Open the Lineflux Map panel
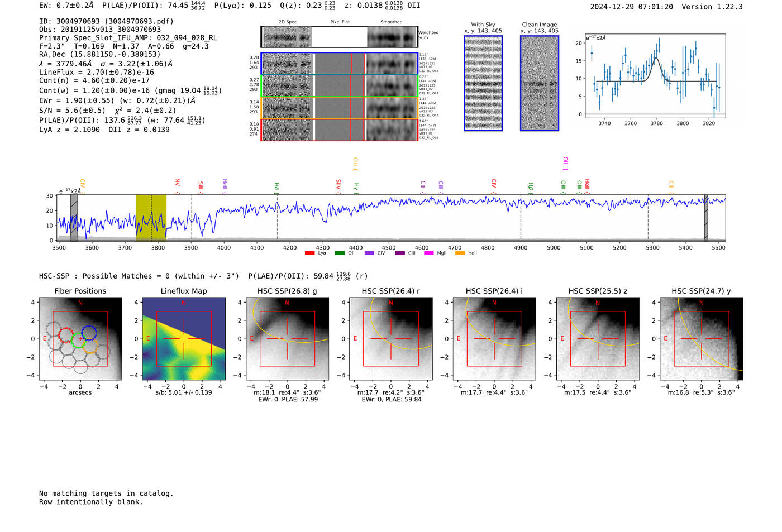This screenshot has height=532, width=782. pos(184,339)
